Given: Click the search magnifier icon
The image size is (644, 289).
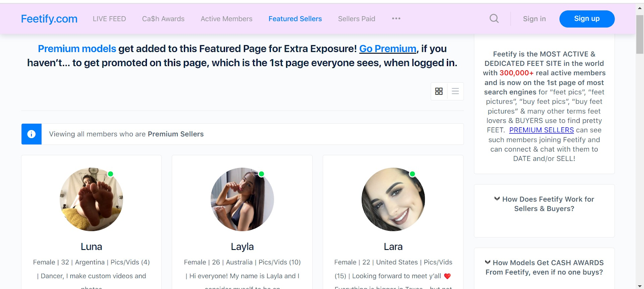Looking at the screenshot, I should [x=494, y=19].
